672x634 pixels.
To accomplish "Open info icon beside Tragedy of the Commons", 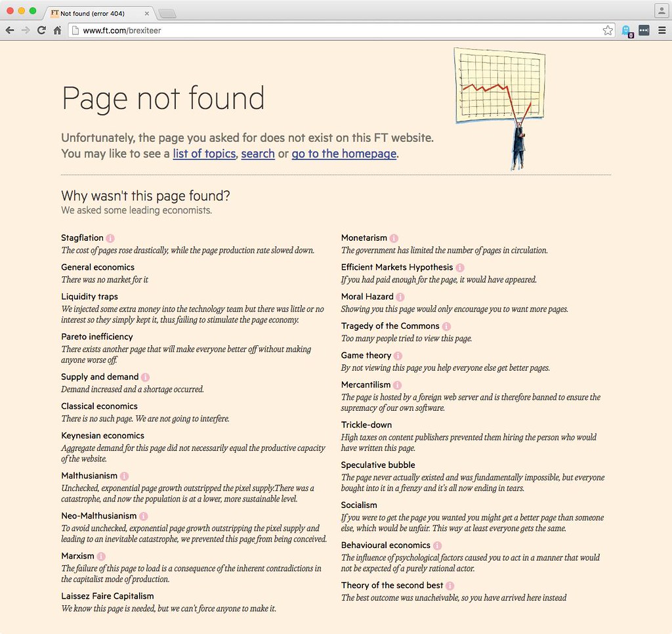I will (446, 327).
